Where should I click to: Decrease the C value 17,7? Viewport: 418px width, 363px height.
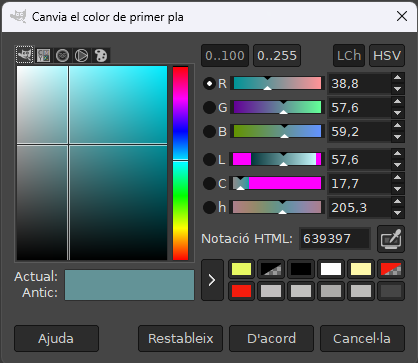point(397,189)
